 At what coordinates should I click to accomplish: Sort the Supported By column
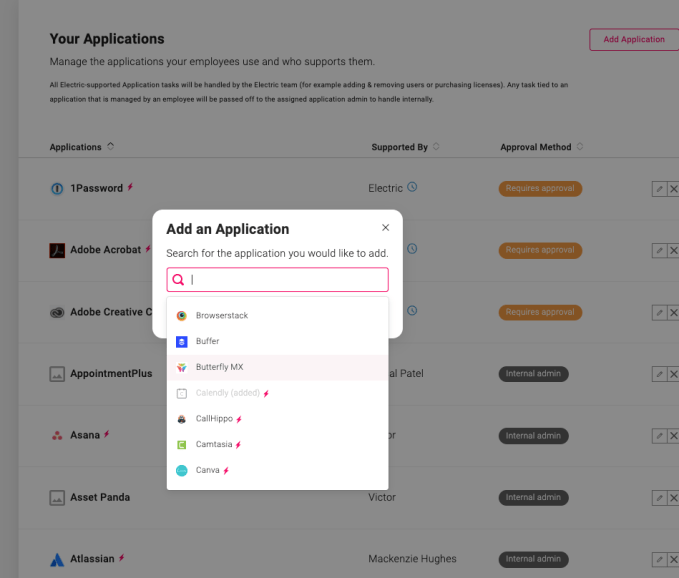pos(436,147)
